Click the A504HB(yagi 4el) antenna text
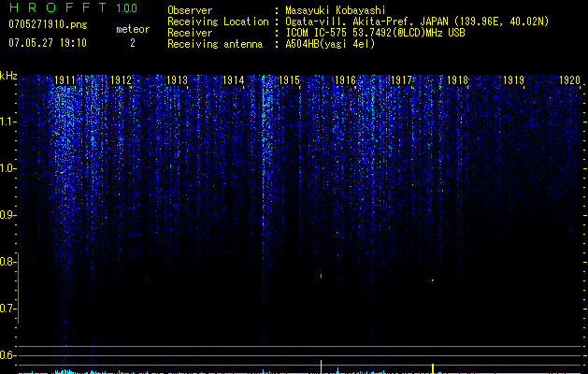 [330, 44]
